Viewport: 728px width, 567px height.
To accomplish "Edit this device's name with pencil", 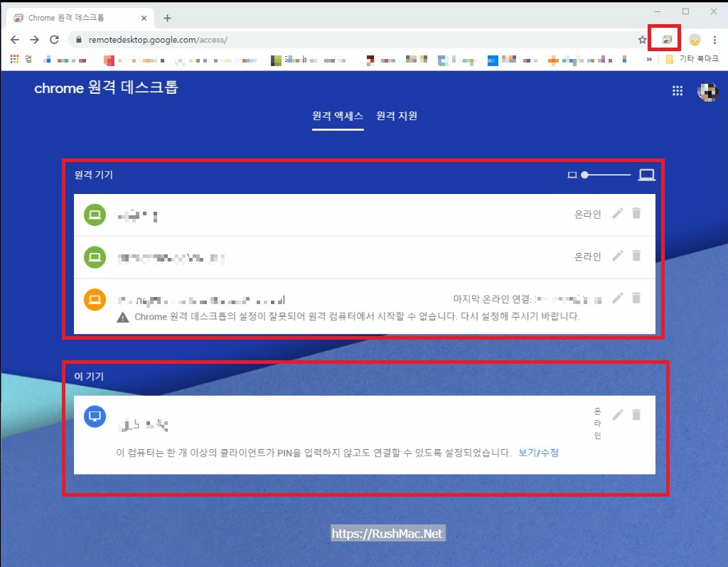I will pos(618,415).
